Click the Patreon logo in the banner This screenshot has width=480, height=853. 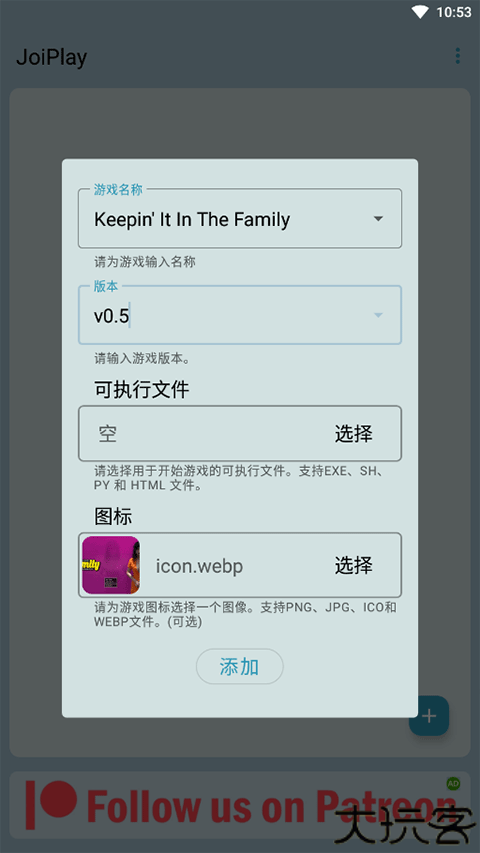click(52, 803)
